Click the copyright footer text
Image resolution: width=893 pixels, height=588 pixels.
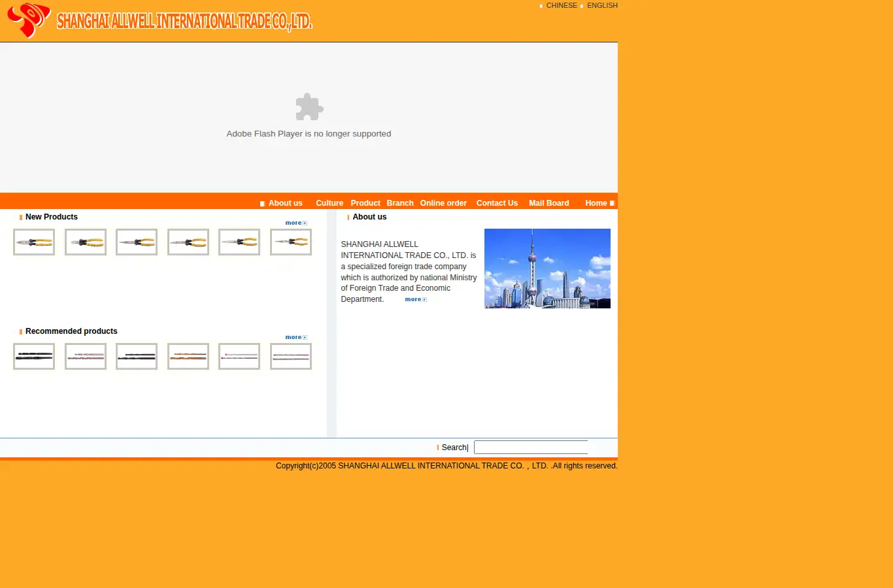pyautogui.click(x=446, y=466)
